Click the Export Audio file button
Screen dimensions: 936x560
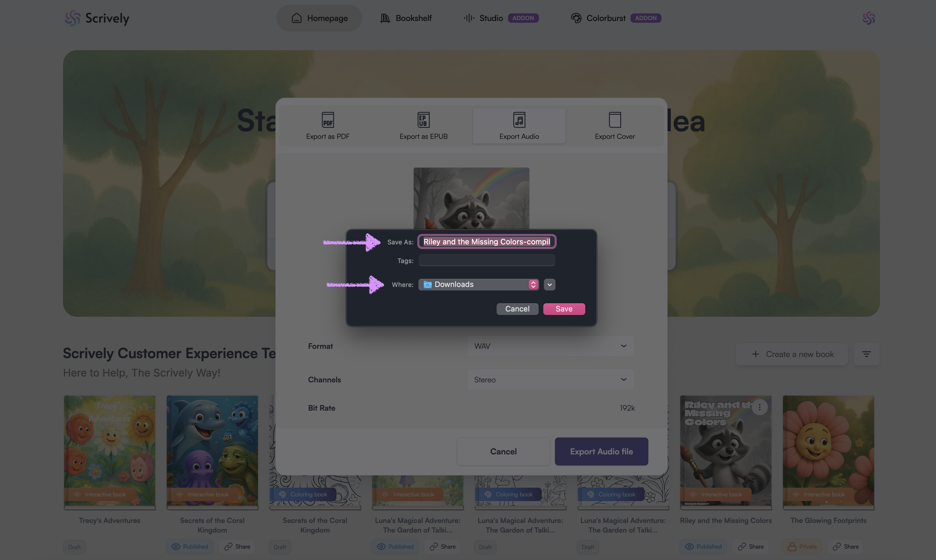[x=601, y=451]
